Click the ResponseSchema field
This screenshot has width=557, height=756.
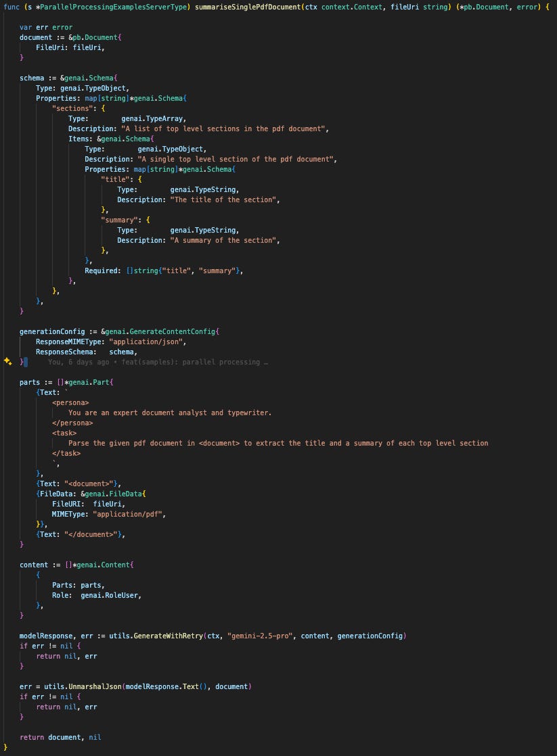pyautogui.click(x=66, y=352)
